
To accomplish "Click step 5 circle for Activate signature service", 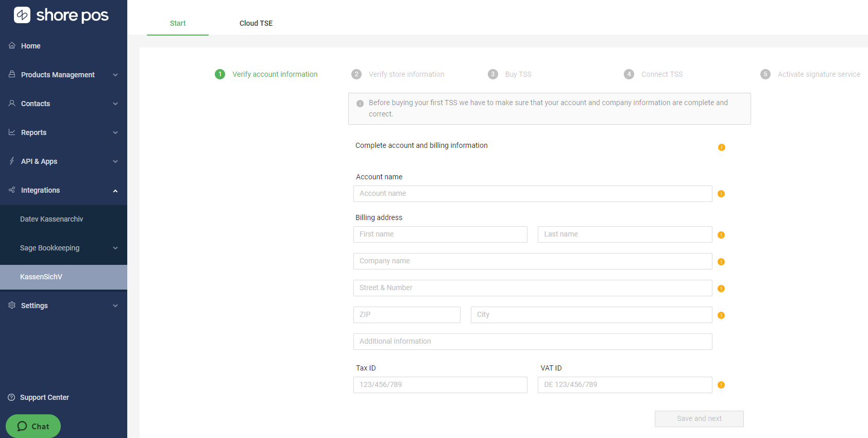I will [765, 74].
